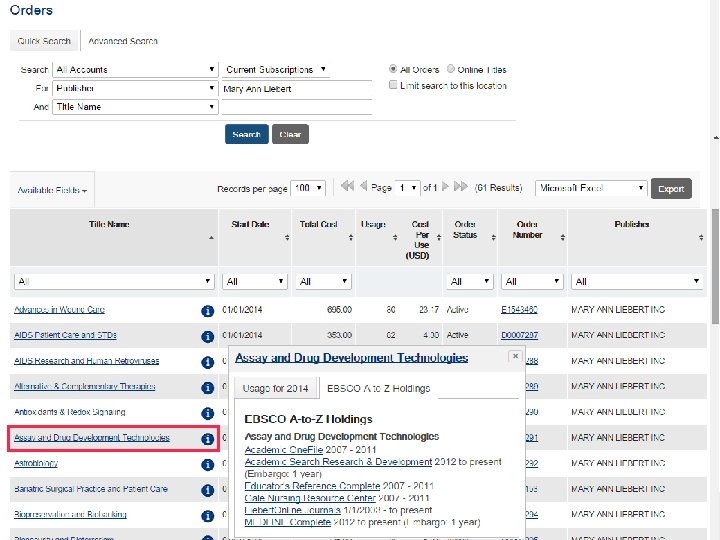Click the Clear button
720x540 pixels.
pos(290,134)
